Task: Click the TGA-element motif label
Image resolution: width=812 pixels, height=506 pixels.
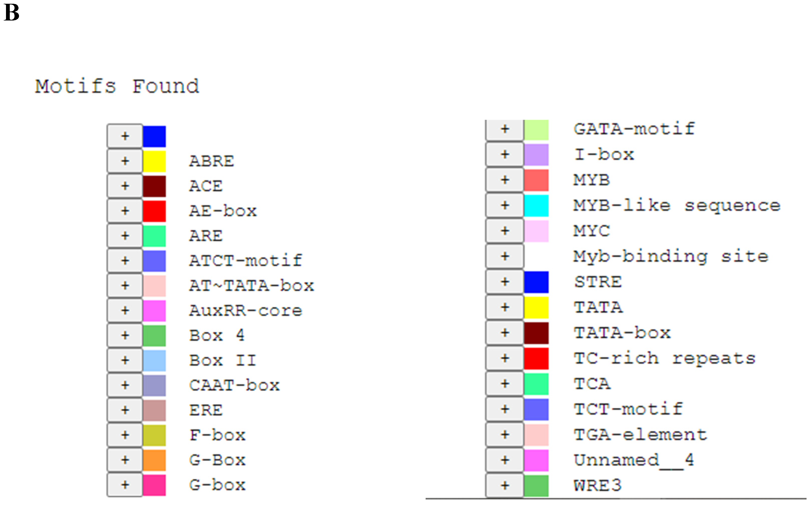Action: click(x=640, y=435)
